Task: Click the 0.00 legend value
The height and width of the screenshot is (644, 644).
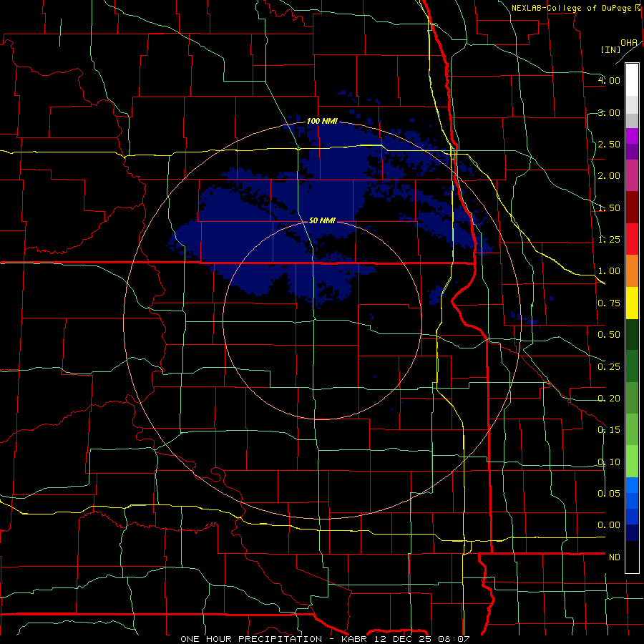Action: [x=609, y=525]
